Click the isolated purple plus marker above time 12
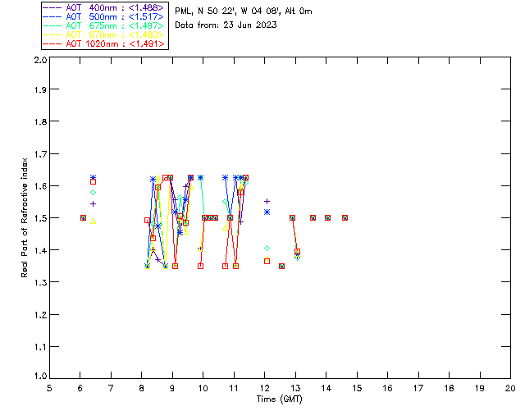 coord(267,201)
